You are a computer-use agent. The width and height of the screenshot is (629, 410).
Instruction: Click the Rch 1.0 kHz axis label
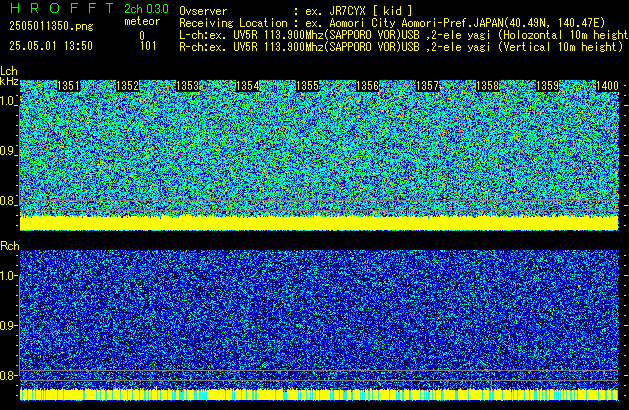point(8,276)
